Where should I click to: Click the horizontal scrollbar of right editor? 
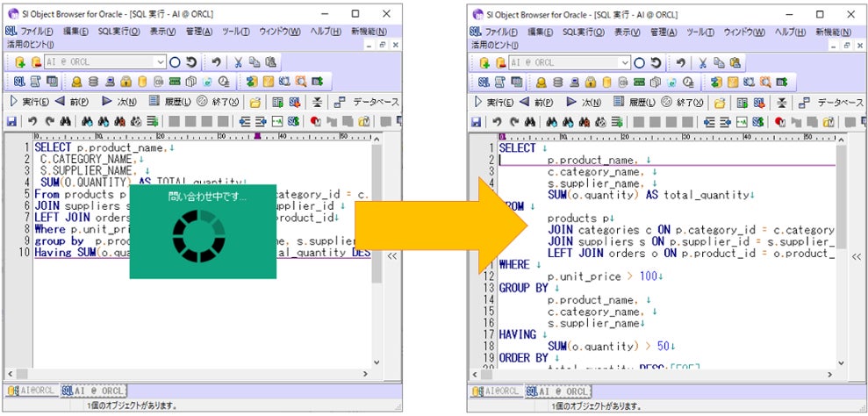point(653,375)
